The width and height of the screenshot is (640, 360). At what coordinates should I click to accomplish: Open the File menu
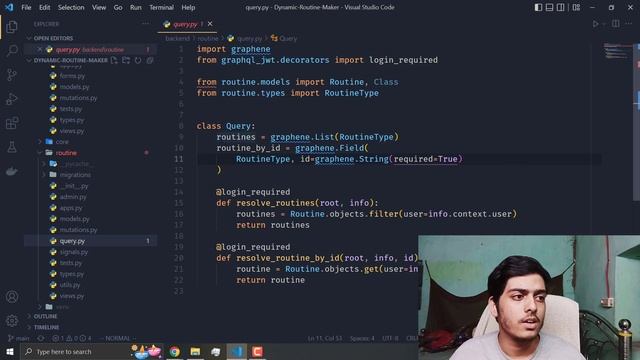(x=26, y=7)
